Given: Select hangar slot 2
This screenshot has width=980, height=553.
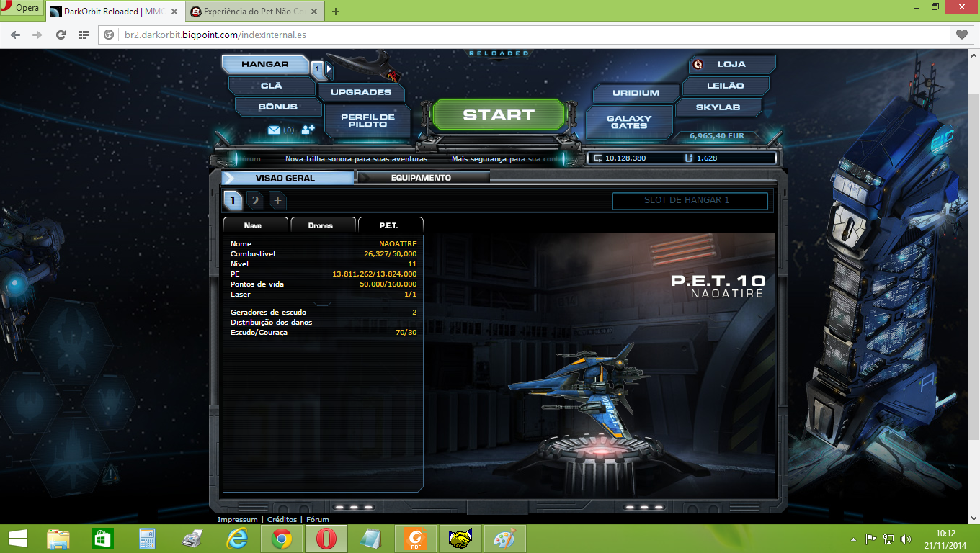Looking at the screenshot, I should [x=255, y=200].
